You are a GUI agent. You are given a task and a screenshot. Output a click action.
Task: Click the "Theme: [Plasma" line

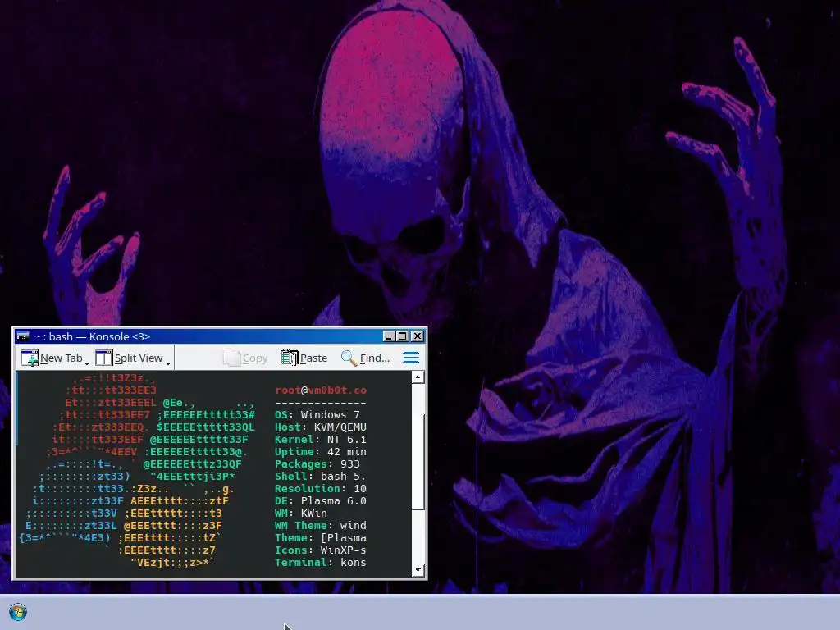[x=321, y=538]
